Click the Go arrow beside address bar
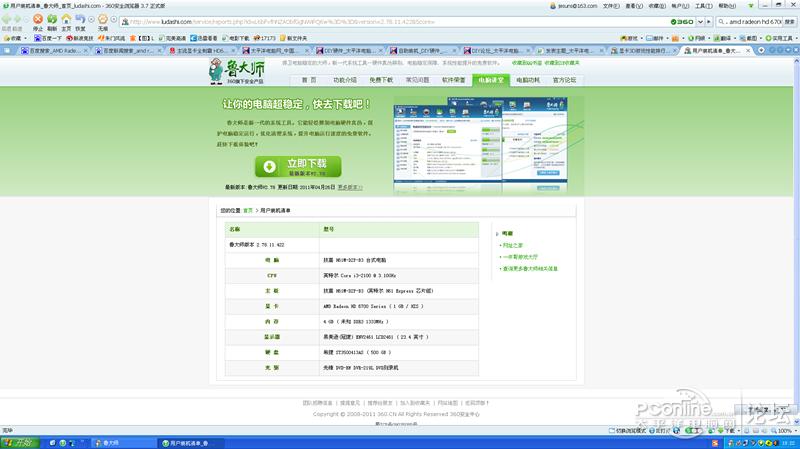This screenshot has height=449, width=800. (x=709, y=22)
